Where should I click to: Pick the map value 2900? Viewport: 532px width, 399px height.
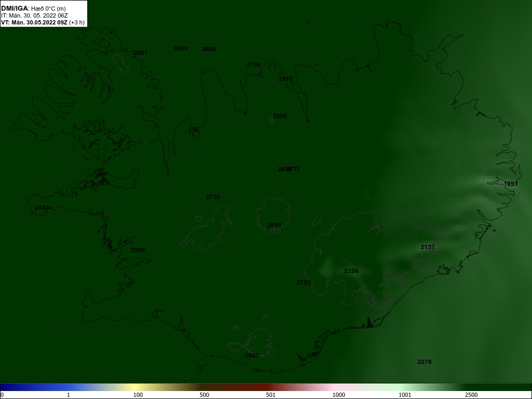pos(138,251)
